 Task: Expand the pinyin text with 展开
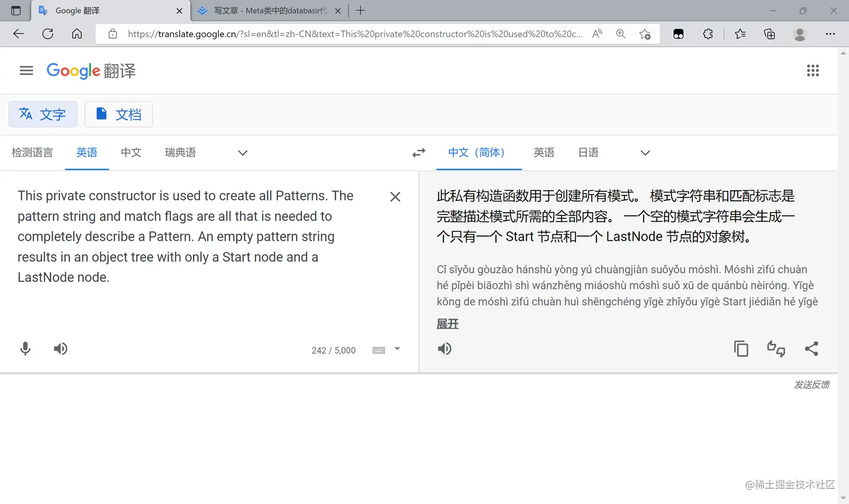[448, 324]
